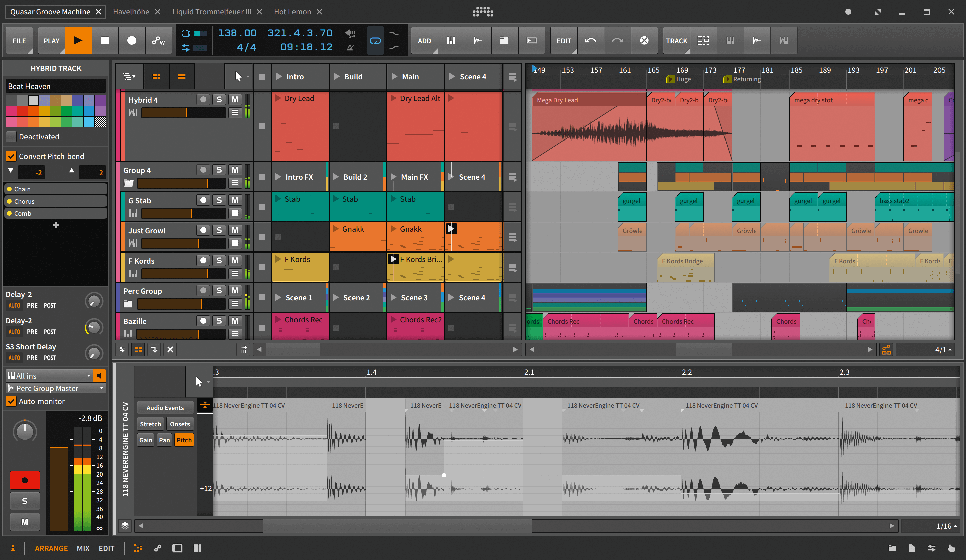Viewport: 966px width, 560px height.
Task: Click the automation write icon near transport
Action: [158, 40]
